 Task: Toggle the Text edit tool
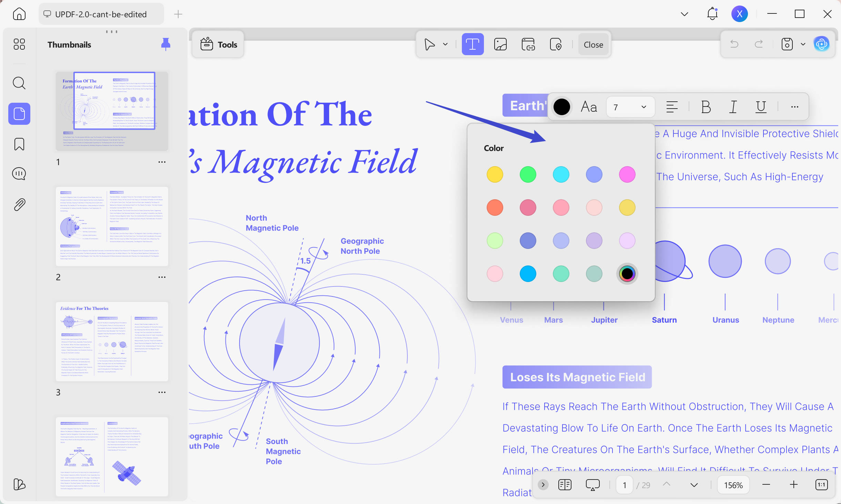(473, 44)
